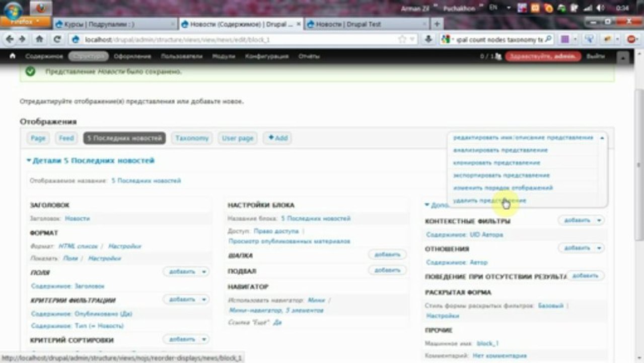Image resolution: width=644 pixels, height=363 pixels.
Task: Close the 'Новости (Содержимое) | Drupal' tab
Action: [x=299, y=24]
